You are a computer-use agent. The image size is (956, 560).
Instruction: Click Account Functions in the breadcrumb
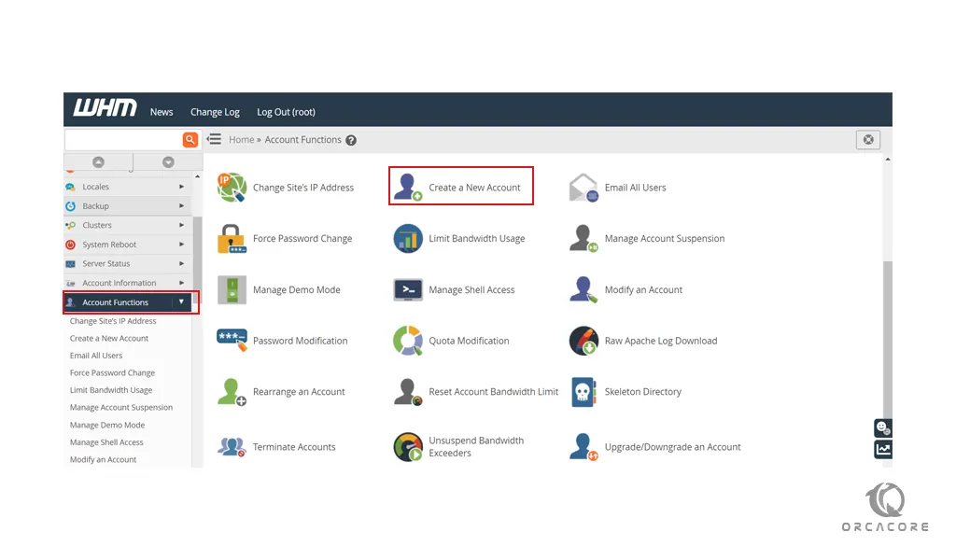(x=303, y=140)
